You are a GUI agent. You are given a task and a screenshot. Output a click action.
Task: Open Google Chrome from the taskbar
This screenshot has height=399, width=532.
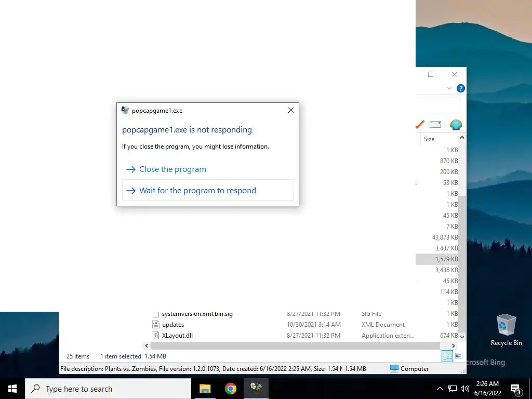[230, 389]
